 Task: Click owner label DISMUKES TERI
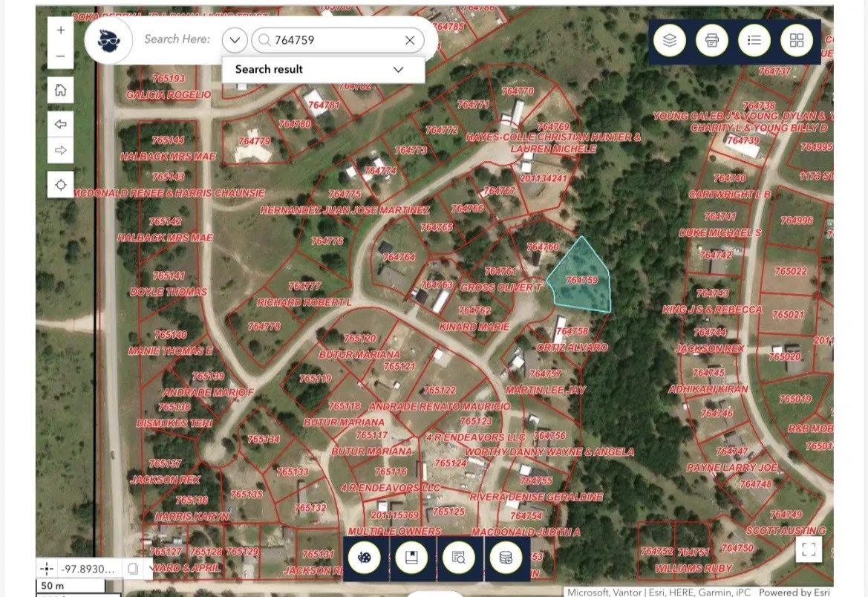point(174,423)
